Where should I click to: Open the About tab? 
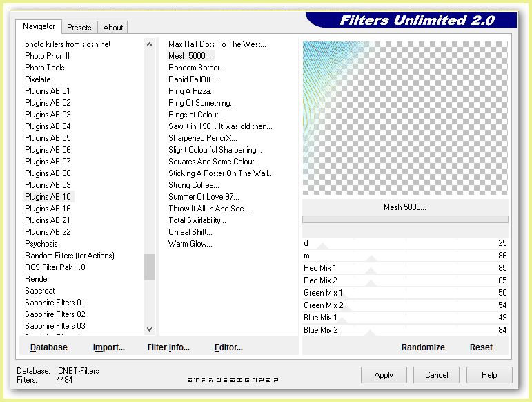[112, 28]
